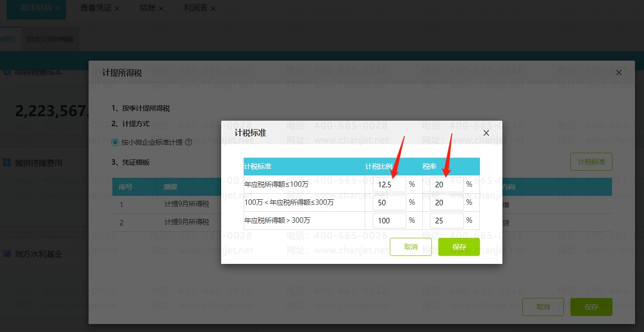Select the 按小微企业标准计提 radio button
The width and height of the screenshot is (644, 332).
point(115,142)
